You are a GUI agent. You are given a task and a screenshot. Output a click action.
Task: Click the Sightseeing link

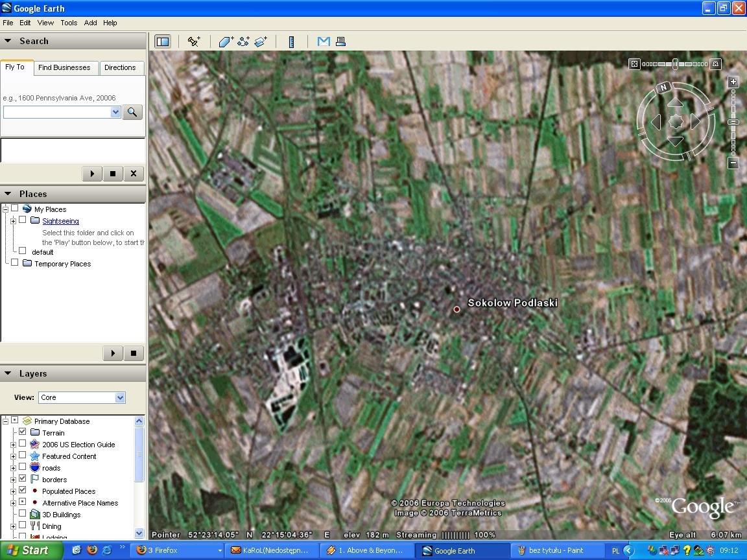[x=60, y=221]
